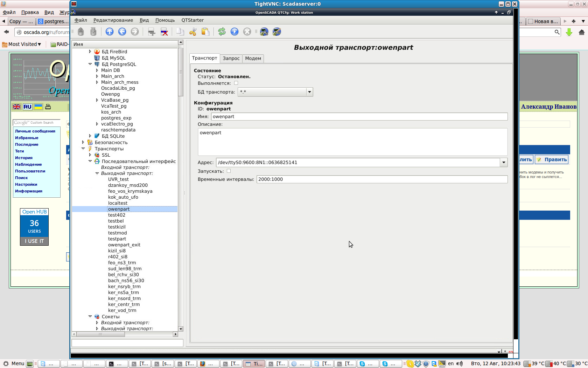Click the green Refresh arrows icon
The image size is (588, 368).
point(222,32)
